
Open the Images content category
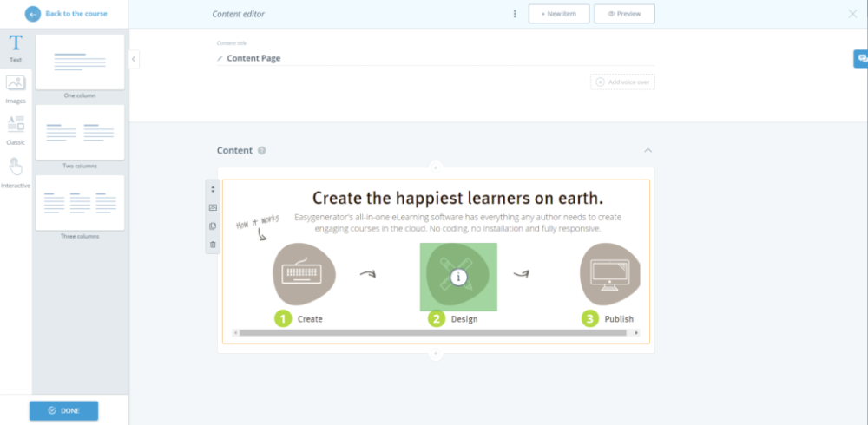coord(16,89)
